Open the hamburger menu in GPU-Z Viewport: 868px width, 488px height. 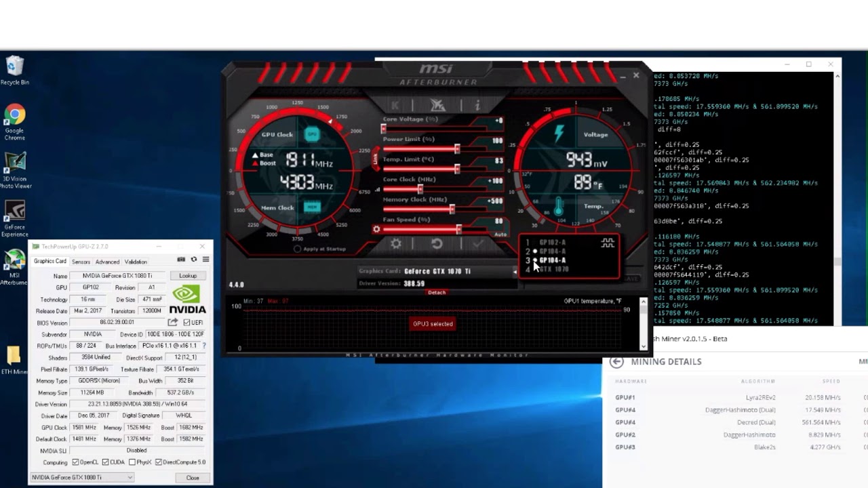(x=205, y=260)
